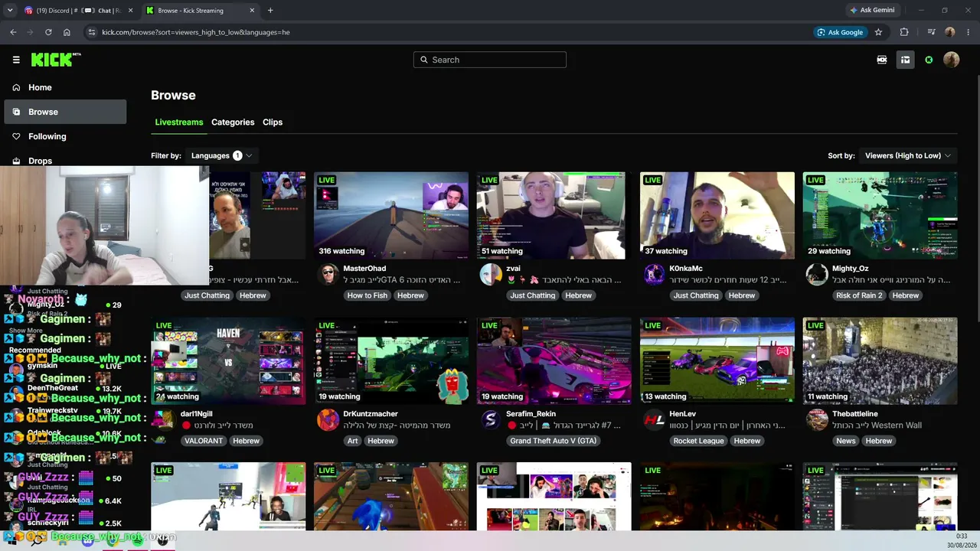
Task: Open DrKuntzmacher's channel avatar
Action: 328,419
